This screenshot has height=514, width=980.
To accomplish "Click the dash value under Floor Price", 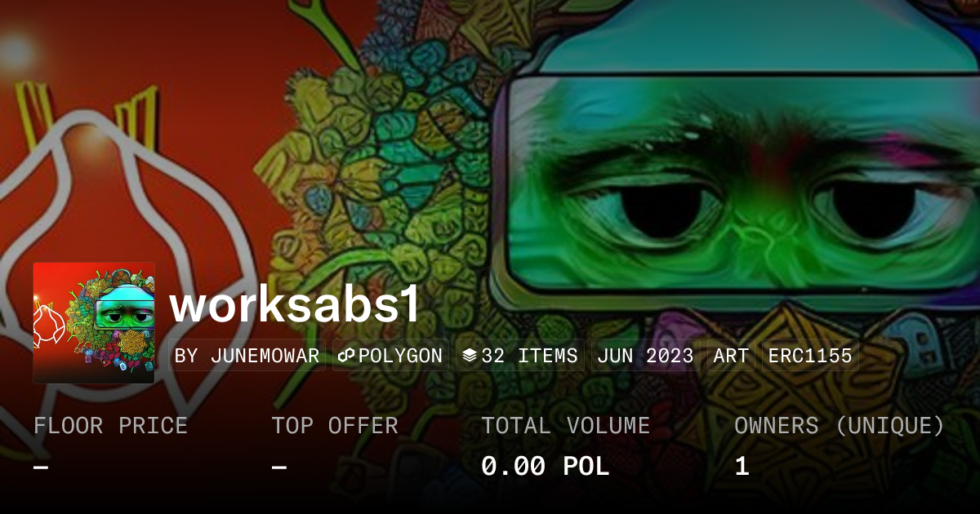I will coord(41,467).
